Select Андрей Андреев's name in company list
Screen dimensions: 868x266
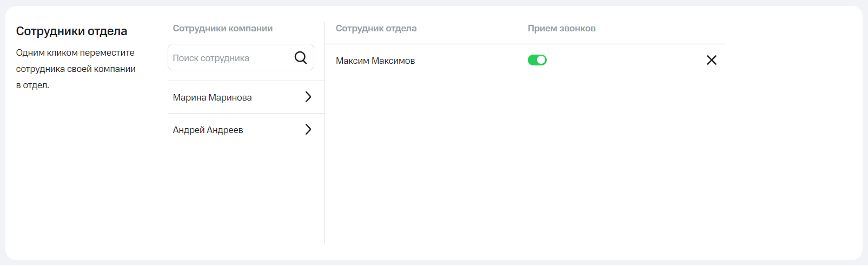pyautogui.click(x=208, y=130)
